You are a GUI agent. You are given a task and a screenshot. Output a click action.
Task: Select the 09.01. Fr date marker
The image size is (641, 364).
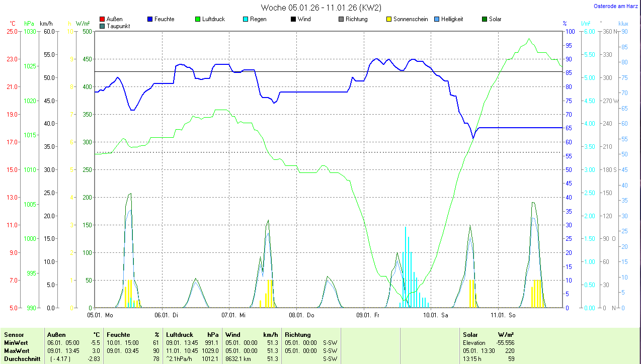click(x=367, y=315)
